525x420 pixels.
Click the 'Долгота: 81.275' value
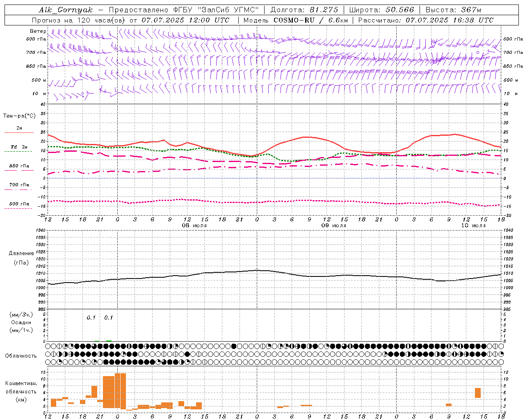304,10
